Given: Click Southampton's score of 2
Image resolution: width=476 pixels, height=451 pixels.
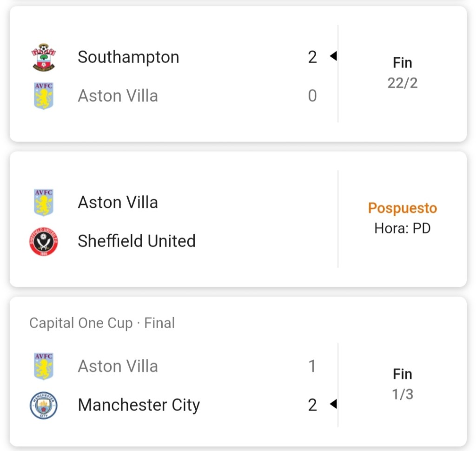Looking at the screenshot, I should pyautogui.click(x=312, y=57).
